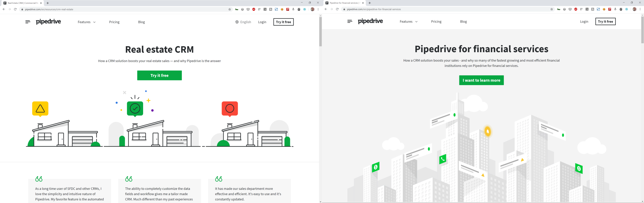Viewport: 644px width, 203px height.
Task: Click the snowflake extension in left window
Action: tap(304, 9)
